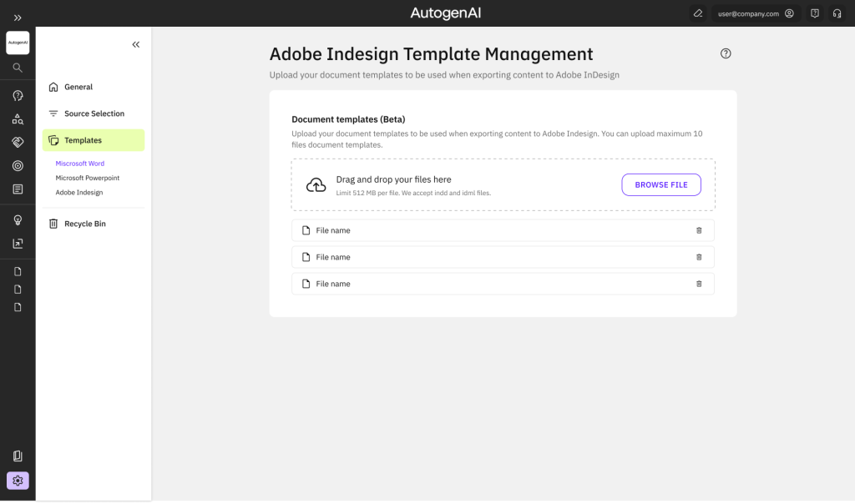Open the book library icon in sidebar
Screen dimensions: 855x504
[18, 456]
